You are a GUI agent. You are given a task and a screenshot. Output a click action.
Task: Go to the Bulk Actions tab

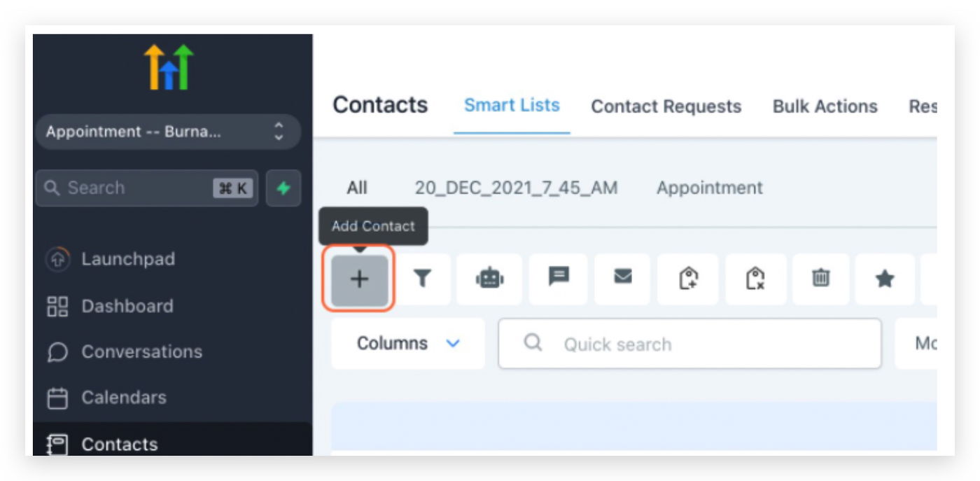[825, 106]
